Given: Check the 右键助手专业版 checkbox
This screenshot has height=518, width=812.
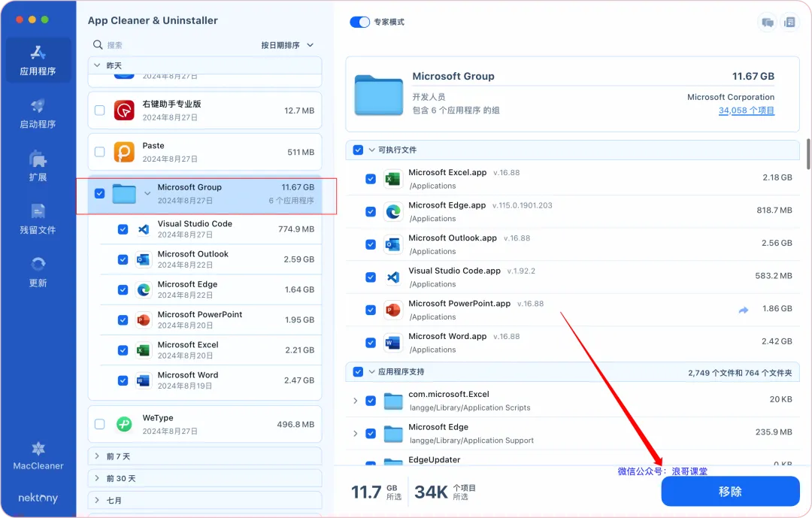Looking at the screenshot, I should click(x=99, y=111).
